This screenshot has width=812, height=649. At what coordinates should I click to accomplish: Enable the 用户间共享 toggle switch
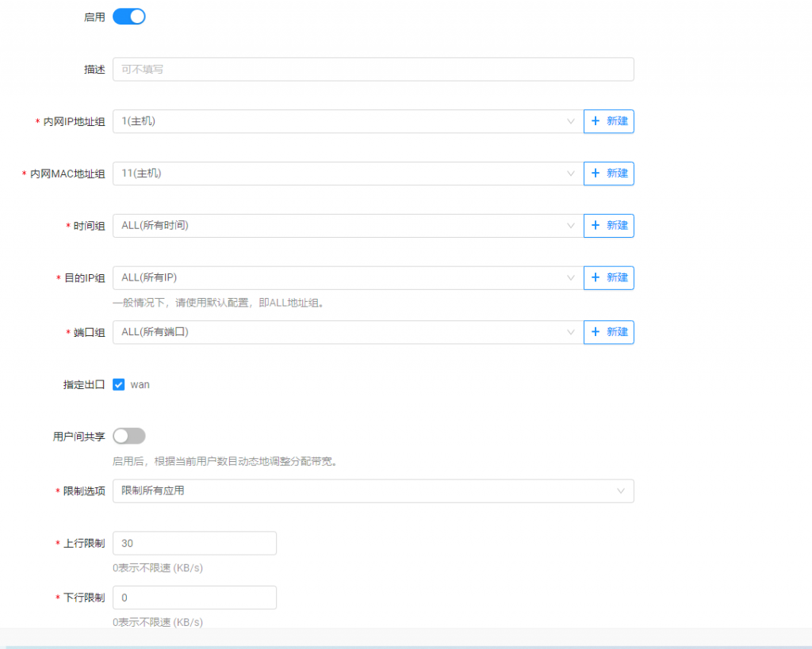click(x=129, y=436)
